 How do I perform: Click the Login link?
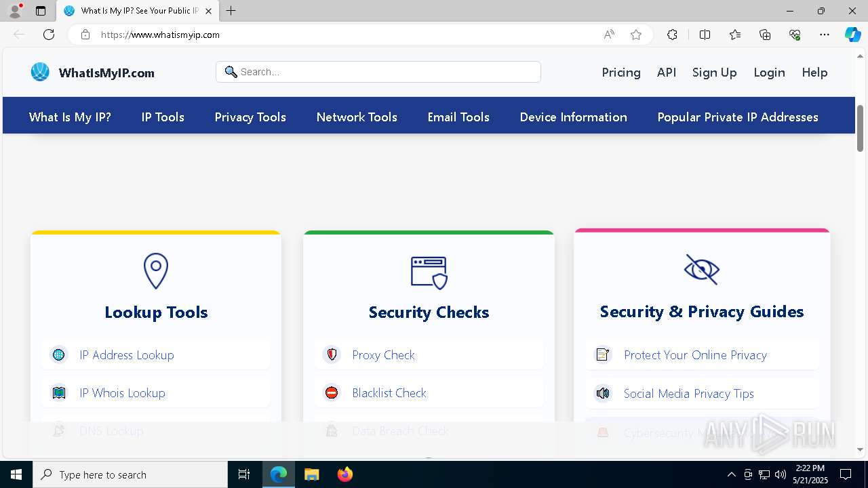769,73
